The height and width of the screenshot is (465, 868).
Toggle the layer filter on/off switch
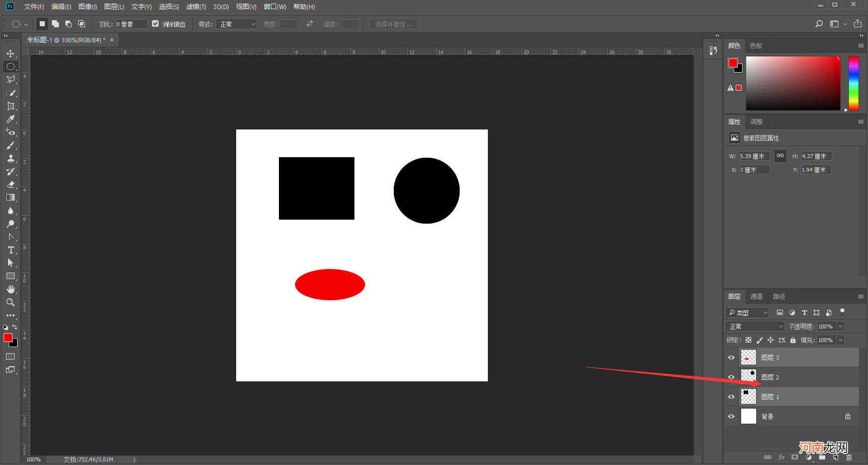pos(842,312)
